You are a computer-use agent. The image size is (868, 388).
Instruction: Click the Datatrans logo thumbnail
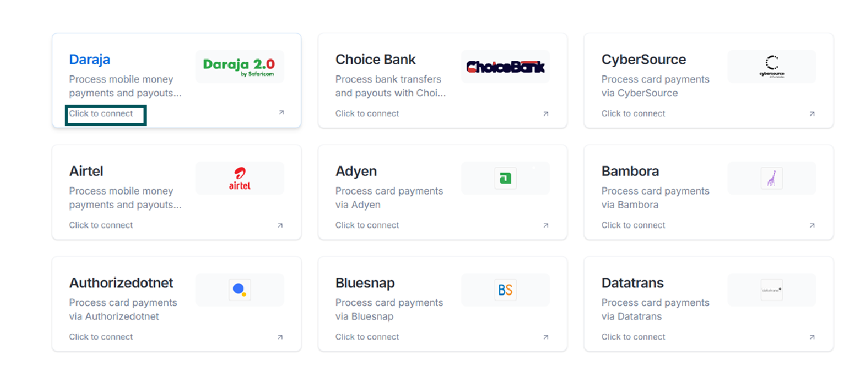click(x=771, y=290)
